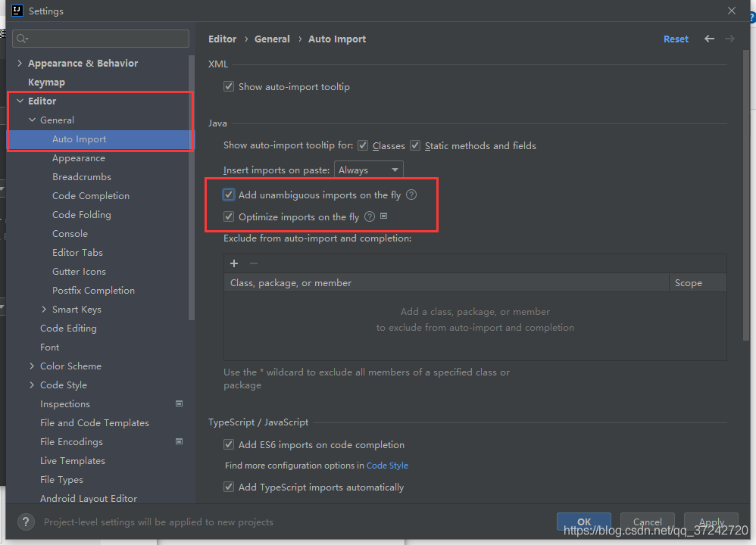Click the plus icon to add exclusion
Image resolution: width=756 pixels, height=545 pixels.
pos(234,263)
